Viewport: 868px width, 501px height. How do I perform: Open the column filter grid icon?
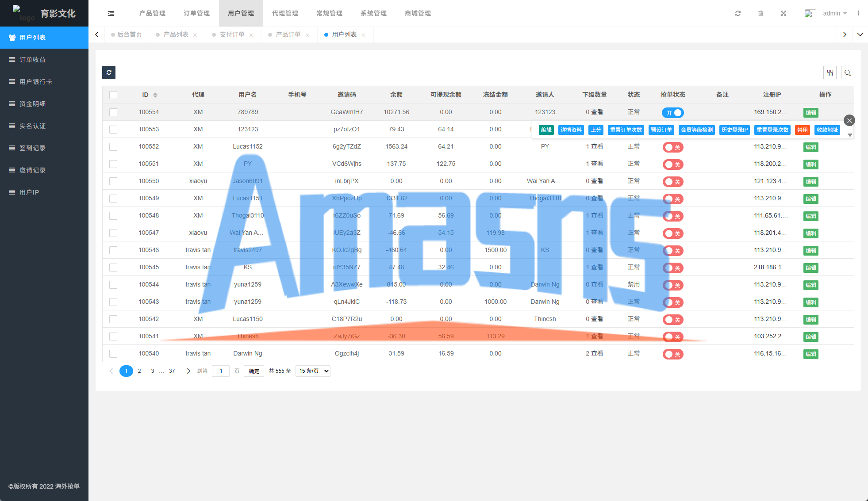tap(830, 73)
